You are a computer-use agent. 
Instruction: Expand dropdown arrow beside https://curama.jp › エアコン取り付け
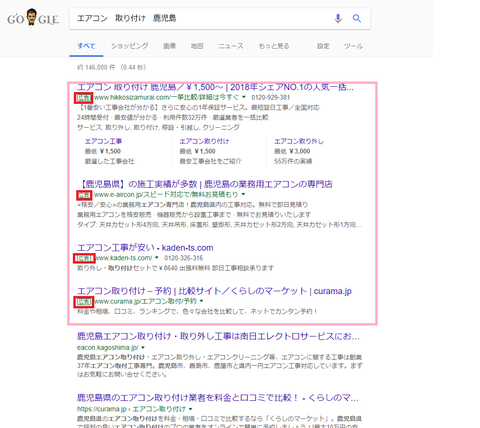click(190, 409)
